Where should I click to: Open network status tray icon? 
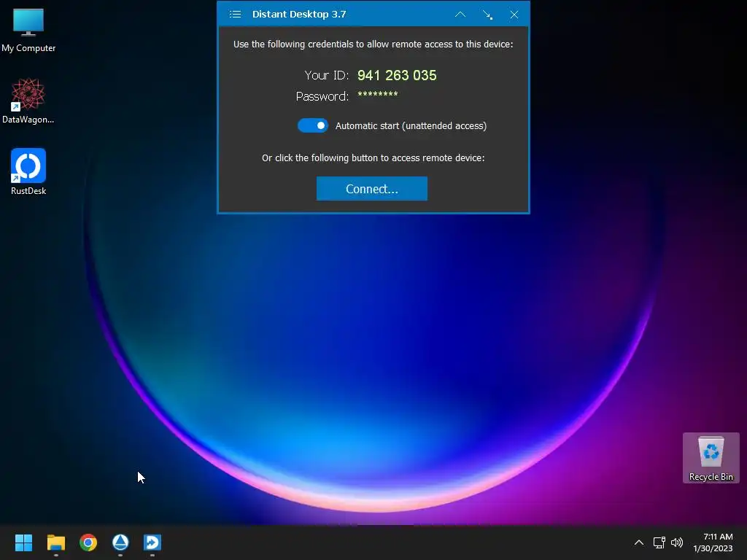pyautogui.click(x=659, y=542)
